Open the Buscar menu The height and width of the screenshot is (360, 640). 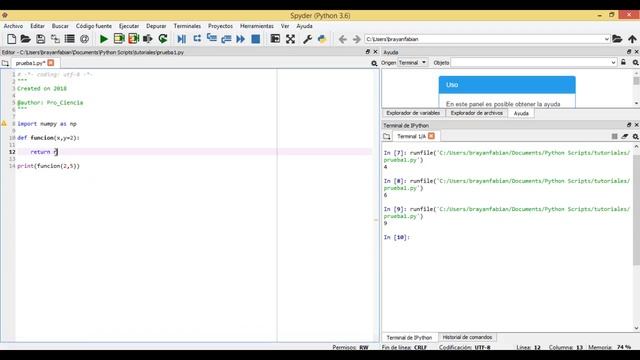point(60,26)
